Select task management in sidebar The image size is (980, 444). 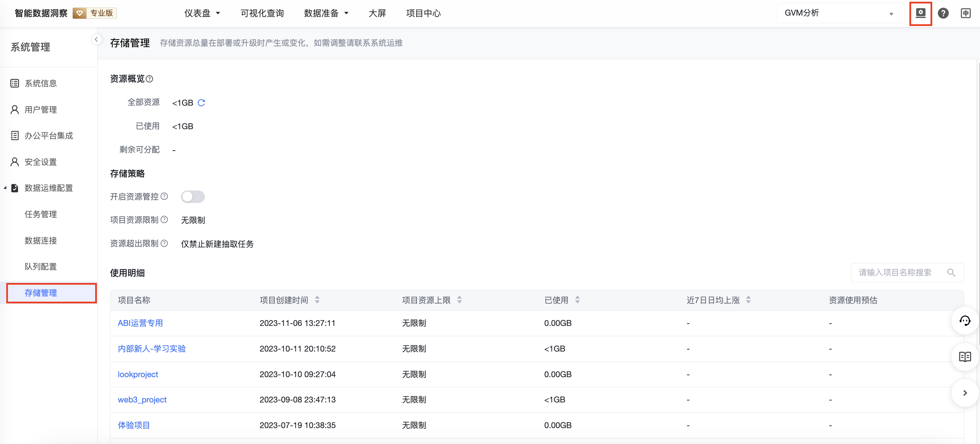[41, 214]
